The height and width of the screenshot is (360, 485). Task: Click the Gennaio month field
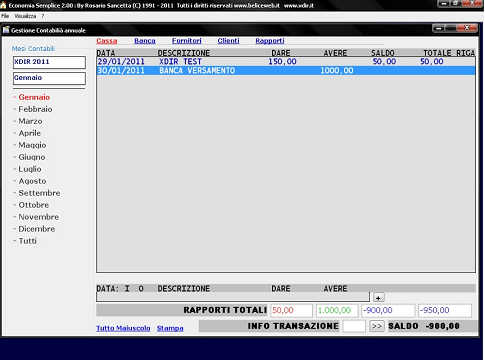click(49, 79)
